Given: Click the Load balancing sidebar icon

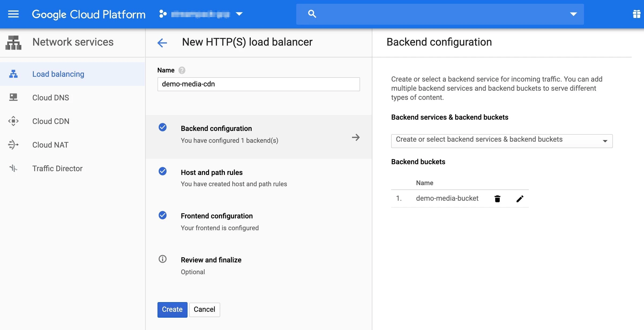Looking at the screenshot, I should click(x=13, y=74).
